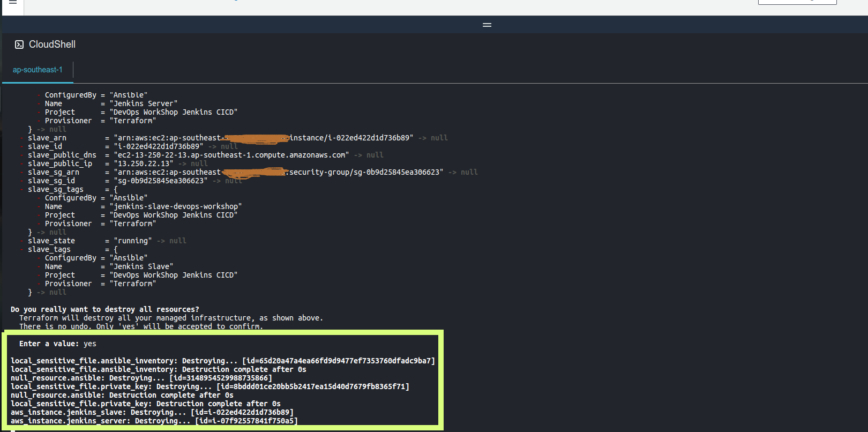Click 'Do you really want to destroy all resources?'
The height and width of the screenshot is (432, 868).
105,309
